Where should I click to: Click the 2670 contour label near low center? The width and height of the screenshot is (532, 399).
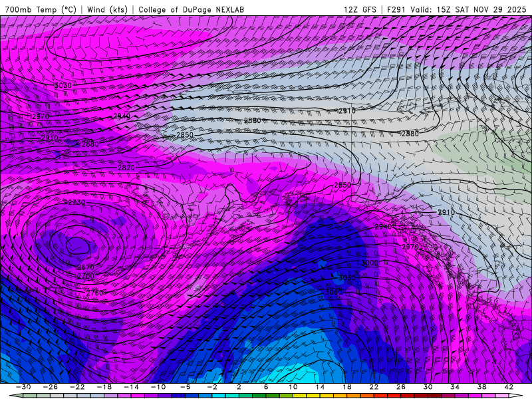click(x=86, y=267)
